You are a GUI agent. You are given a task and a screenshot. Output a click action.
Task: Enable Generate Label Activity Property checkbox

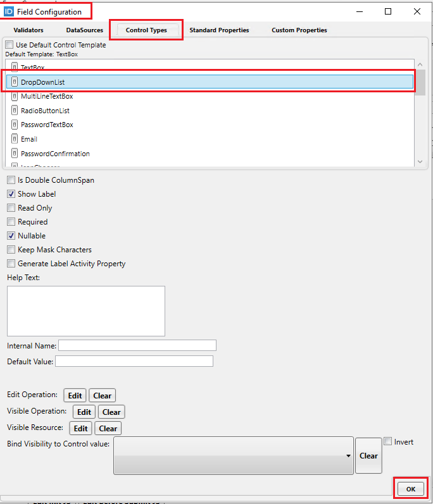[x=11, y=264]
